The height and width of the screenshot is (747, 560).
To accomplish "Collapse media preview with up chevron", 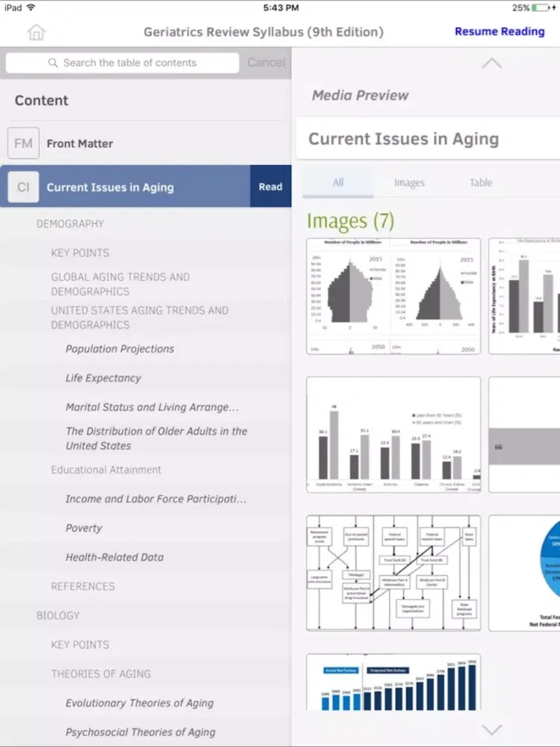I will coord(491,63).
